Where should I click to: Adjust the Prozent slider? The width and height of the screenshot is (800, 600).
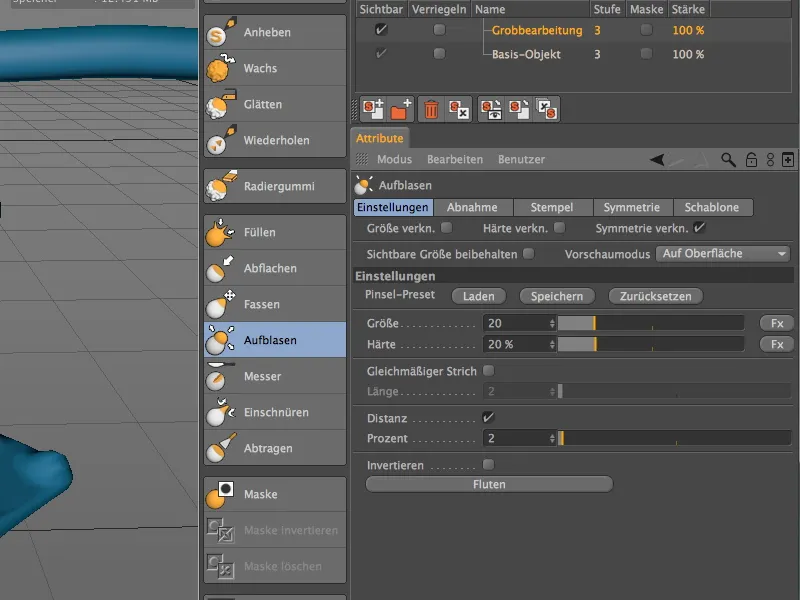pos(674,438)
